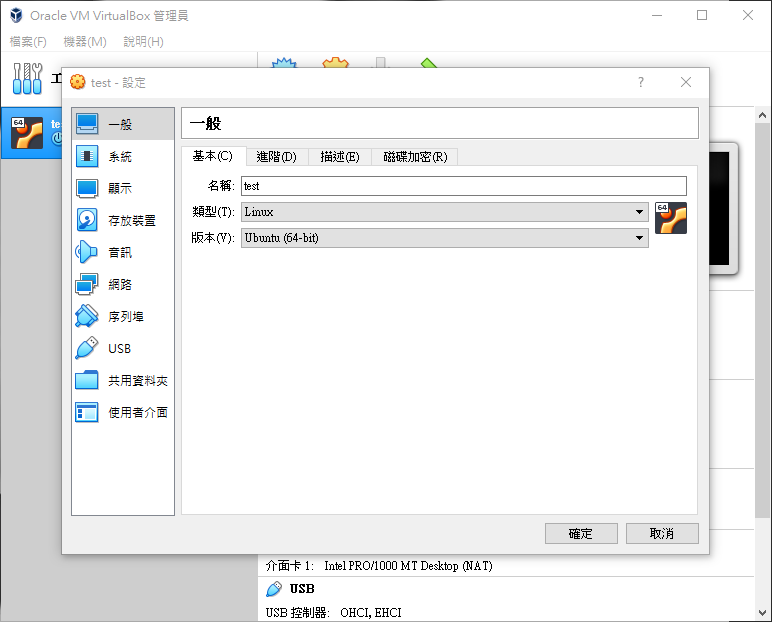Open the 檔案(F) menu
The image size is (772, 622).
pyautogui.click(x=28, y=41)
